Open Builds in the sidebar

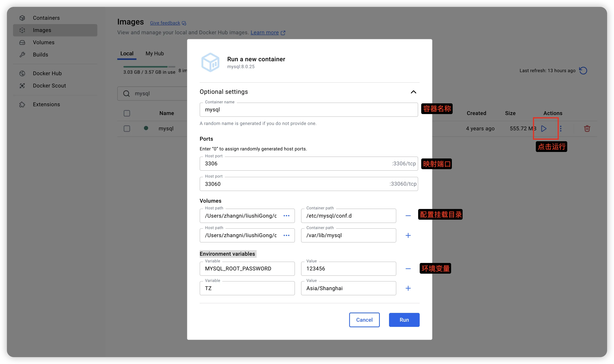55,55
